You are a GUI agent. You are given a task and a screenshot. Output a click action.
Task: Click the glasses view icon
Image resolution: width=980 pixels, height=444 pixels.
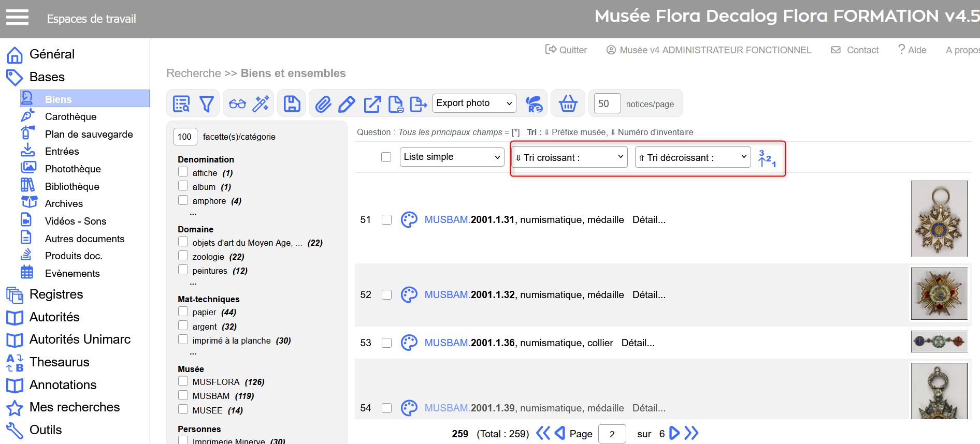coord(237,104)
